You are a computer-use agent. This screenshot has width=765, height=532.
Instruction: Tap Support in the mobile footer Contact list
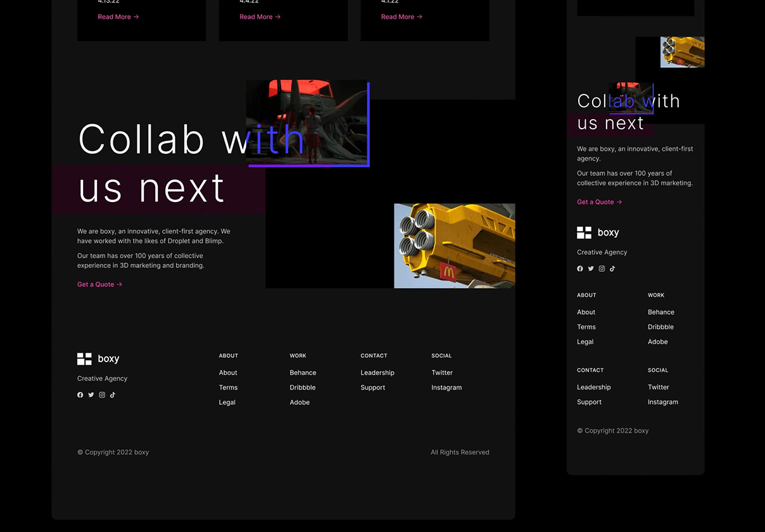point(589,402)
